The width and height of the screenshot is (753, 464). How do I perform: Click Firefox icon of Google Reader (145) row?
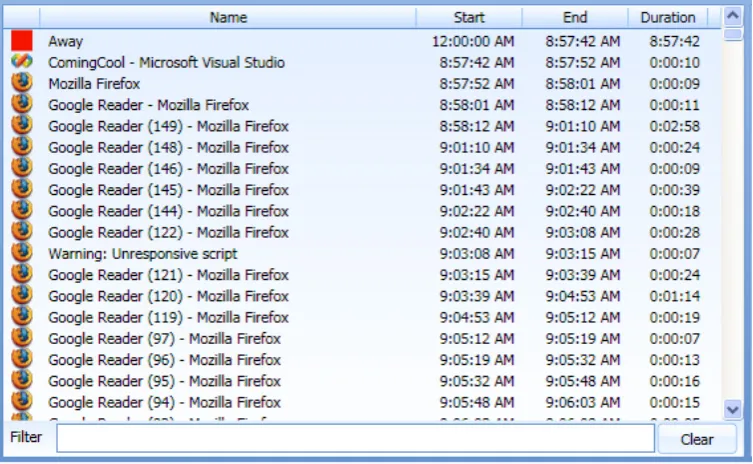(x=22, y=188)
